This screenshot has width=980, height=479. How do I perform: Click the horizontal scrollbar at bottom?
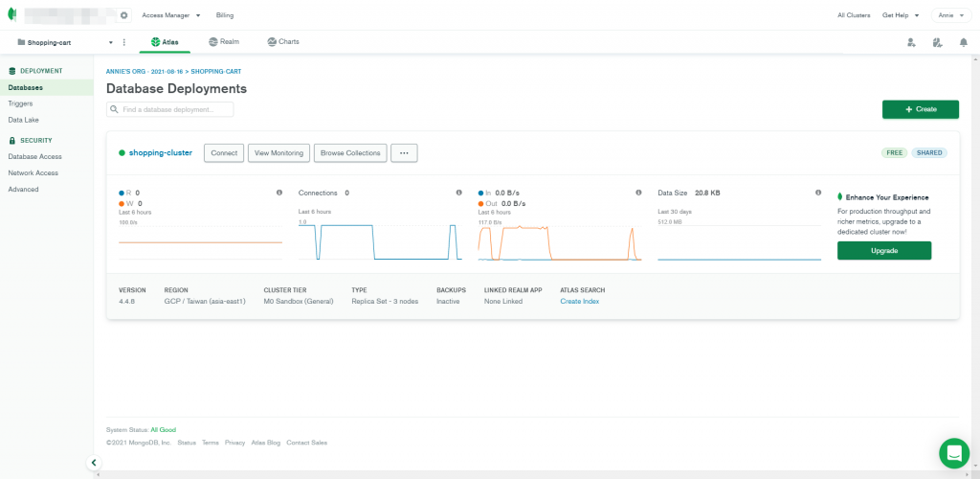[x=534, y=475]
